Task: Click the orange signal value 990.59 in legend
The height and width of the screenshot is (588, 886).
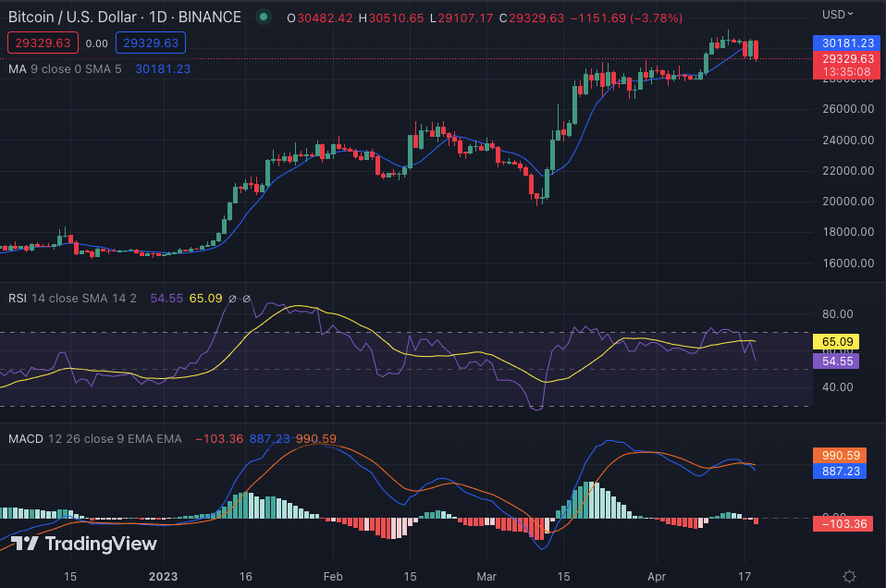Action: coord(316,439)
